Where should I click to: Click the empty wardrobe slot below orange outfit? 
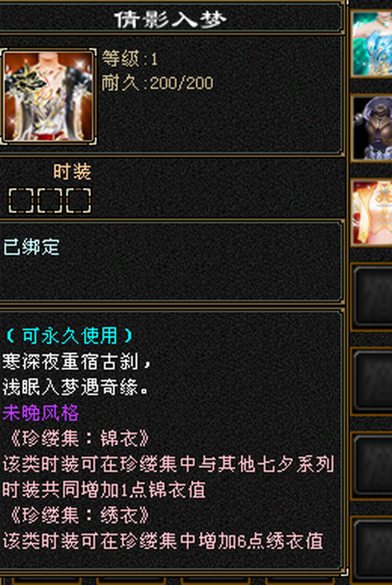[x=372, y=297]
